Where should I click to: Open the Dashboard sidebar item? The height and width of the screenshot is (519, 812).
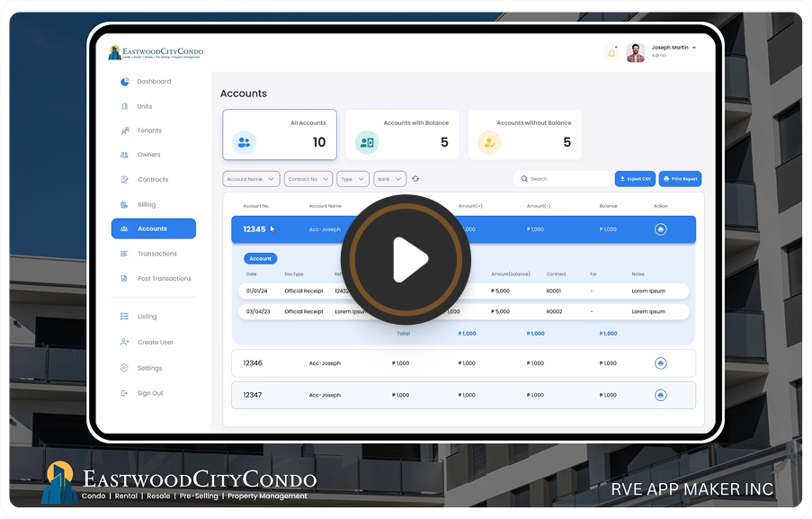click(x=153, y=81)
